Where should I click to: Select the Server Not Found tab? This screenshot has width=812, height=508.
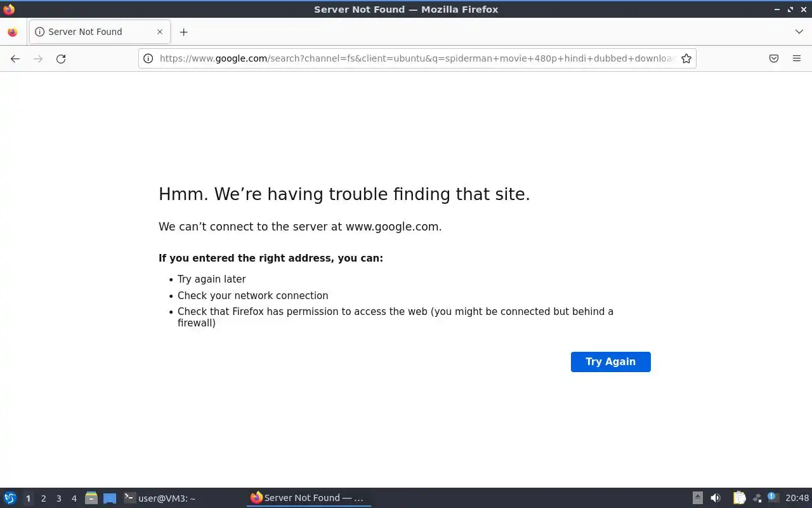(99, 32)
